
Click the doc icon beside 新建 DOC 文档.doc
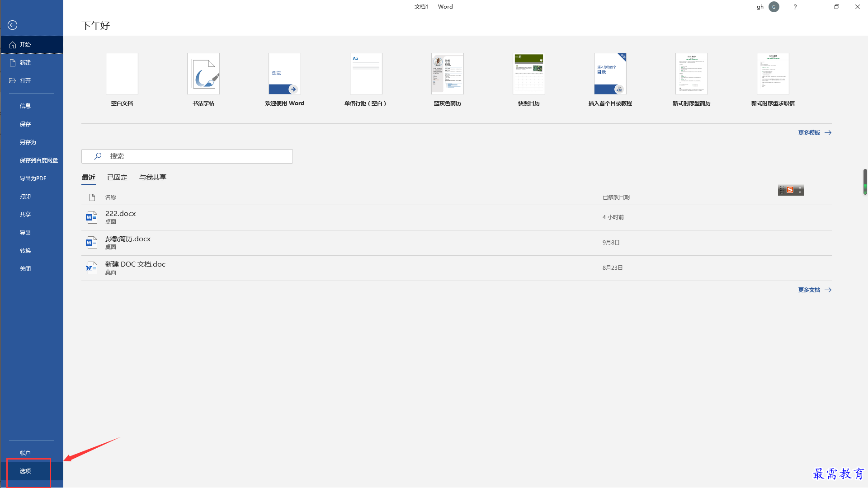pos(91,268)
